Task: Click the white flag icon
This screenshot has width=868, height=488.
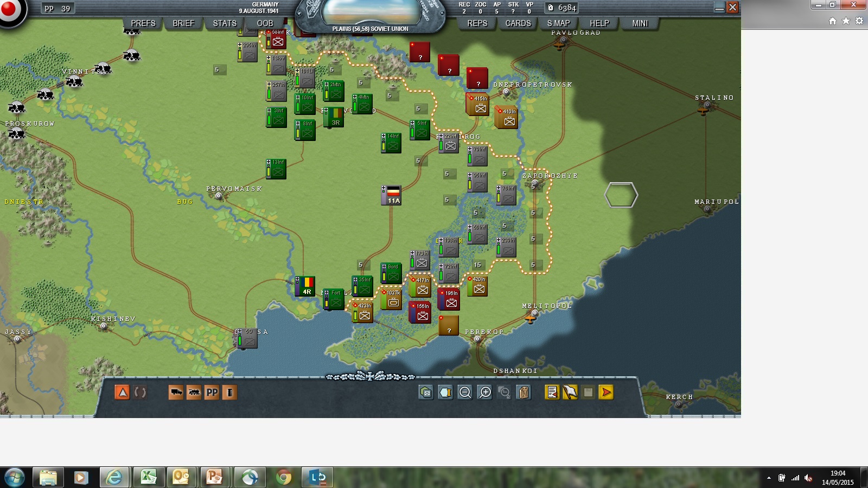Action: click(570, 392)
